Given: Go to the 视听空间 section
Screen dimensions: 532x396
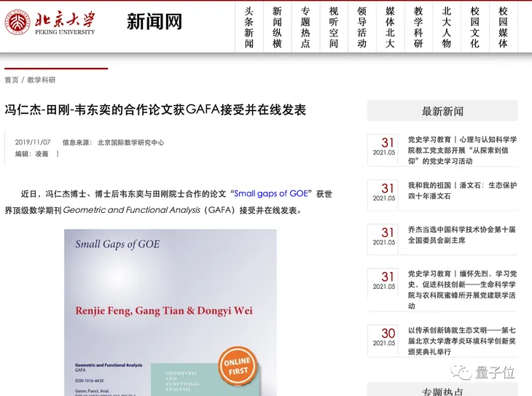Looking at the screenshot, I should 334,27.
